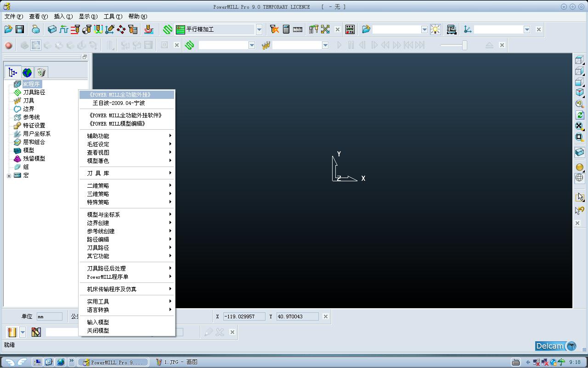Click the tool icon with red horizontal lines

click(75, 29)
